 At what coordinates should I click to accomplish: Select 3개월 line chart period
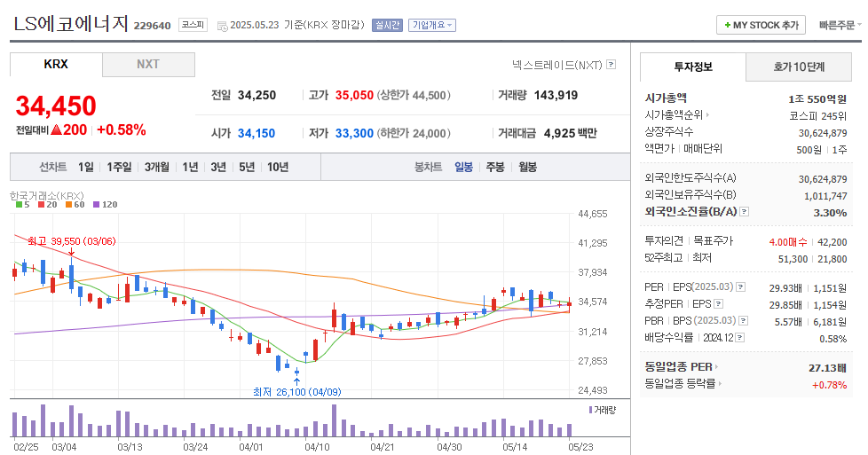pyautogui.click(x=157, y=167)
